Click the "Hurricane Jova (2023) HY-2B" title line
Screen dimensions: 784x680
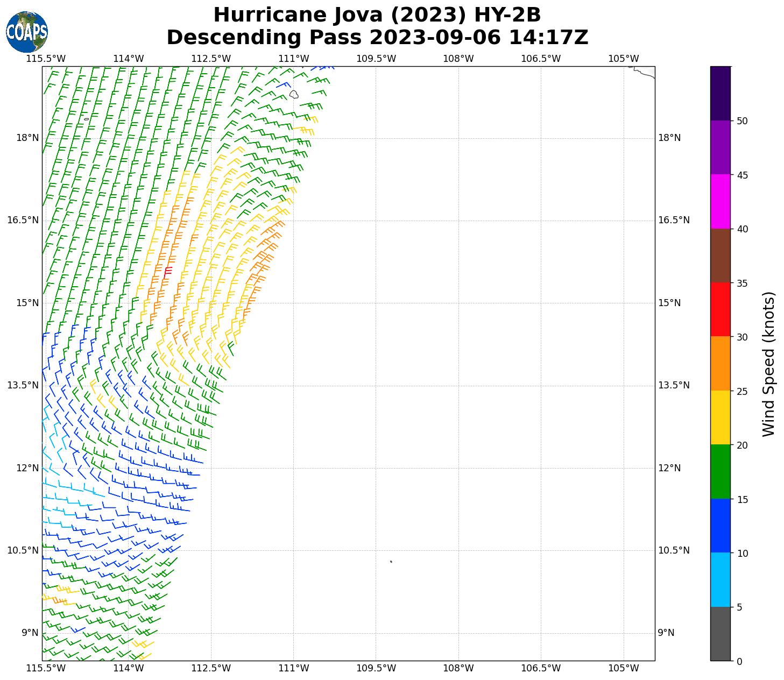(377, 15)
